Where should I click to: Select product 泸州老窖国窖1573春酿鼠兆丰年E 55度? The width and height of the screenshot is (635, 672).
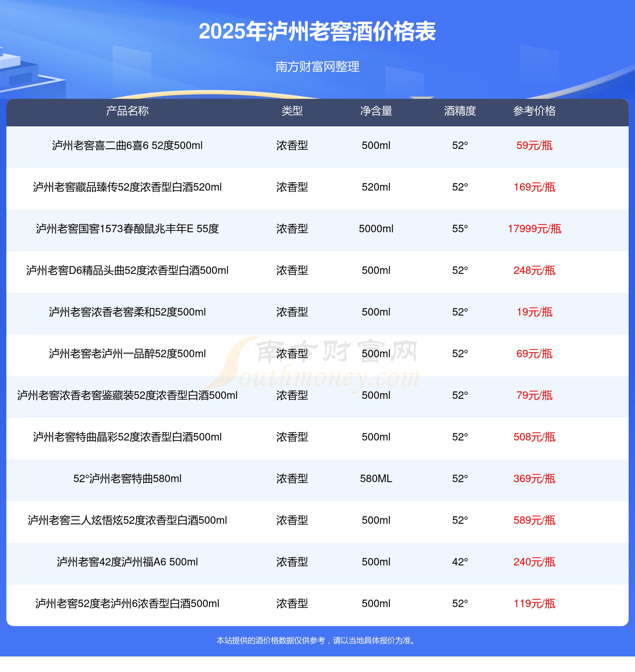coord(127,229)
